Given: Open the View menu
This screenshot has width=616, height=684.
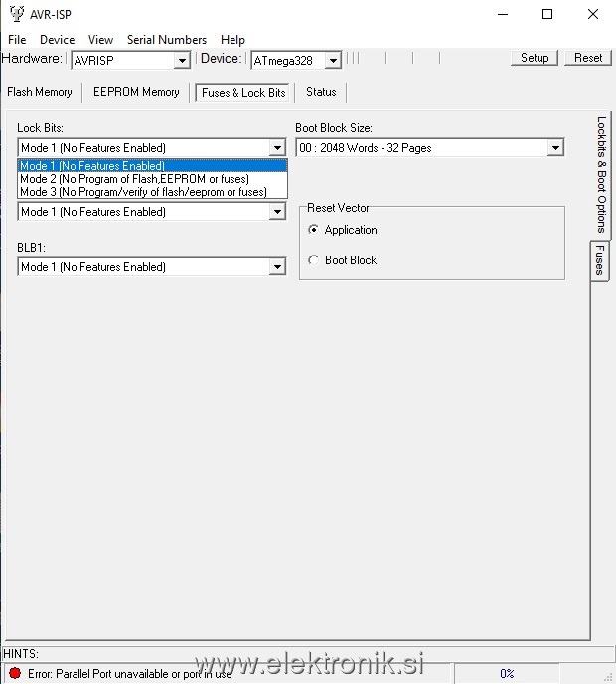Looking at the screenshot, I should coord(100,40).
